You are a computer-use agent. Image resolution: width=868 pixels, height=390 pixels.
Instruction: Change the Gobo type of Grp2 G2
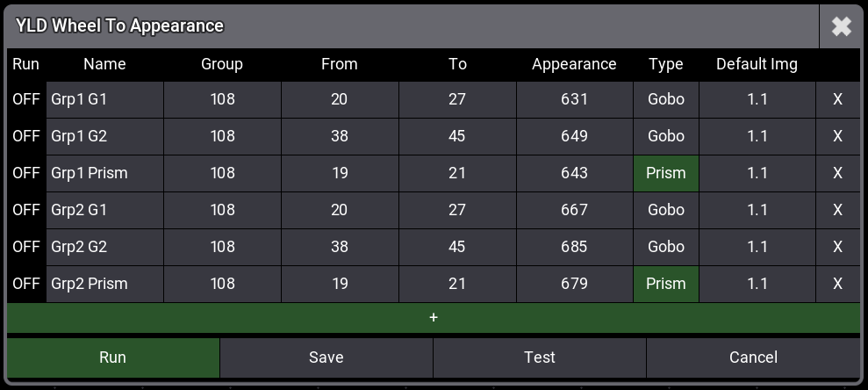tap(665, 247)
